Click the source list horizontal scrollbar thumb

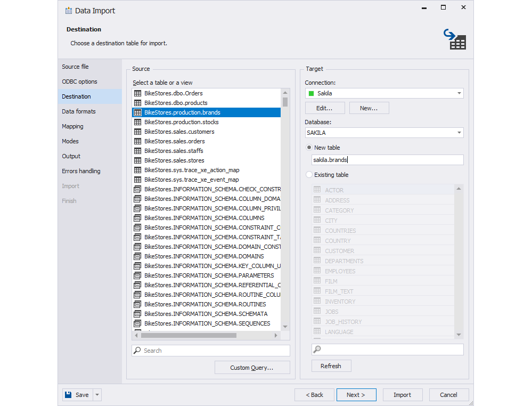click(x=189, y=335)
